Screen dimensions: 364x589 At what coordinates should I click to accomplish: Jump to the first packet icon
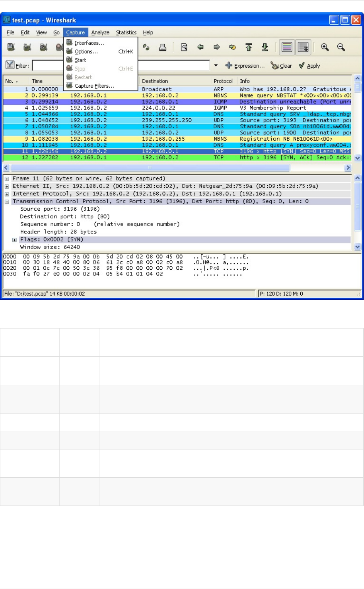[249, 47]
